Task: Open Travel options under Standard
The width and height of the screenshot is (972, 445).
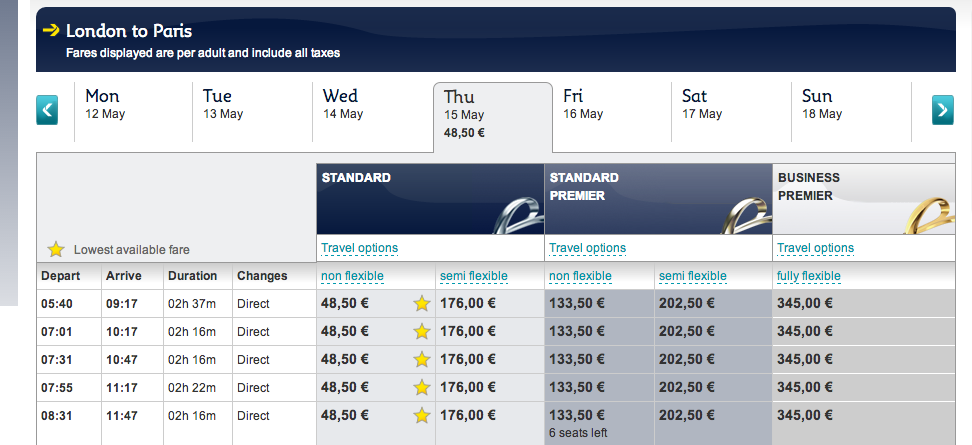Action: click(x=360, y=249)
